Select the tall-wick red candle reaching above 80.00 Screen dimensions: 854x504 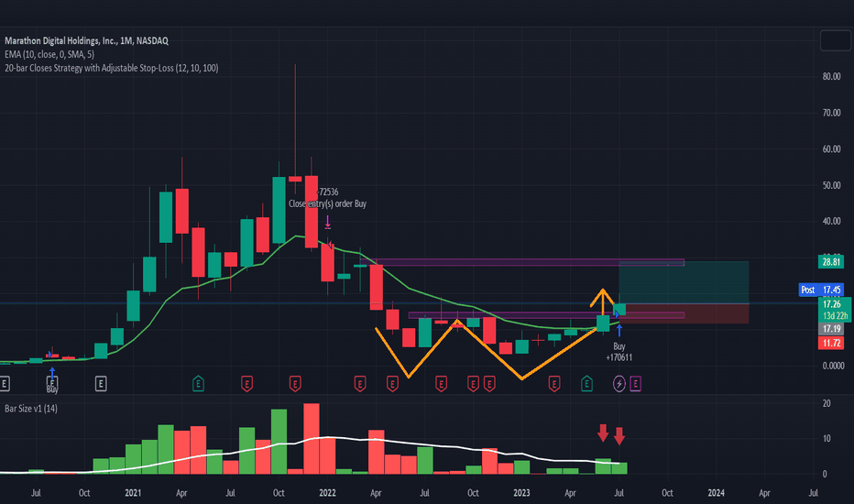pyautogui.click(x=295, y=179)
